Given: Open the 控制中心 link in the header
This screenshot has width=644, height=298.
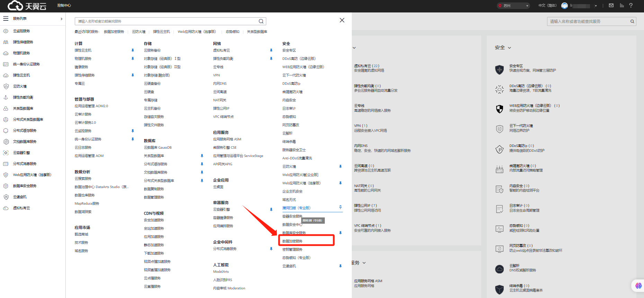Looking at the screenshot, I should [x=64, y=6].
